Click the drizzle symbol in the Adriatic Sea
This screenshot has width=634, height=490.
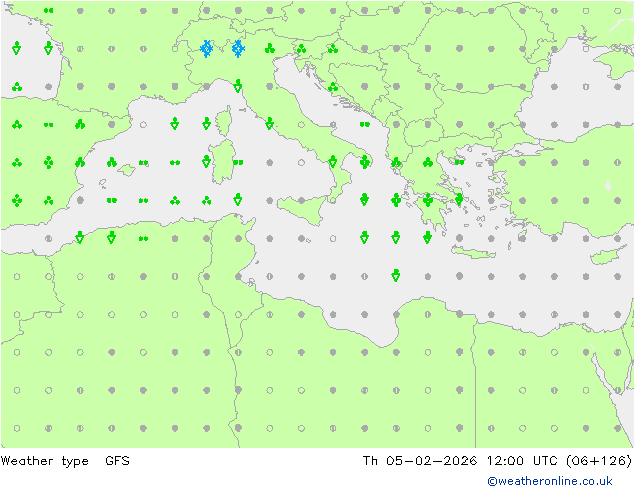tap(365, 125)
